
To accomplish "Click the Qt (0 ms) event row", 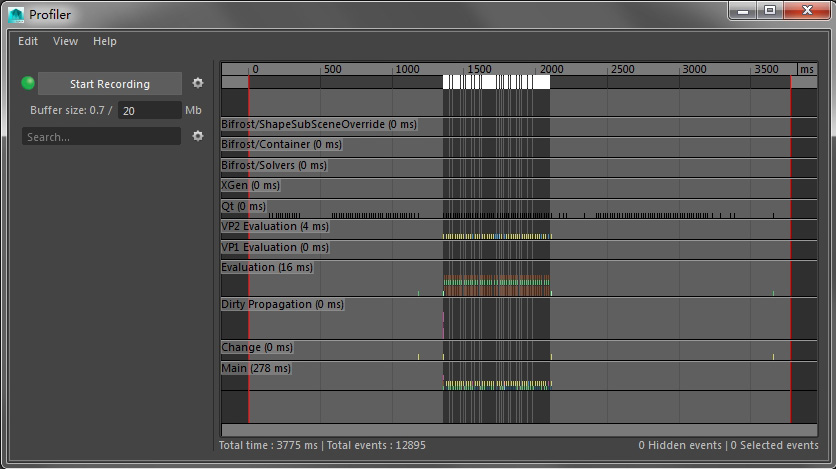I will 244,206.
